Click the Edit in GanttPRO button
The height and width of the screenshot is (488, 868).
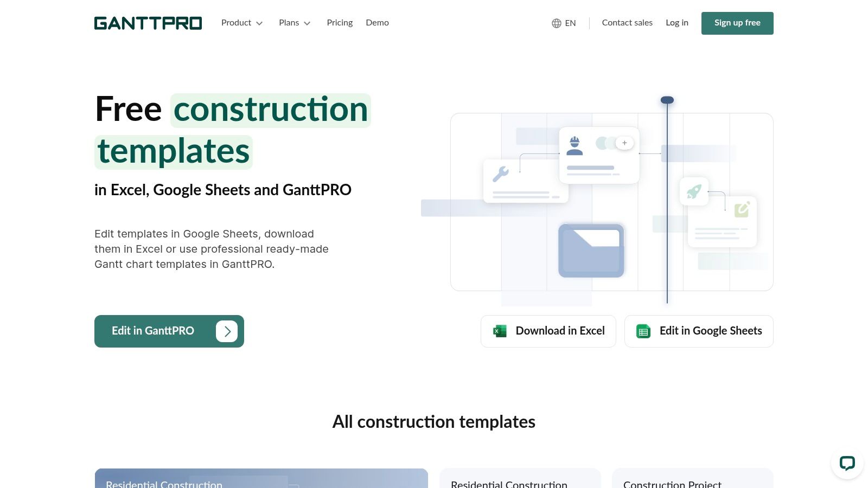169,331
